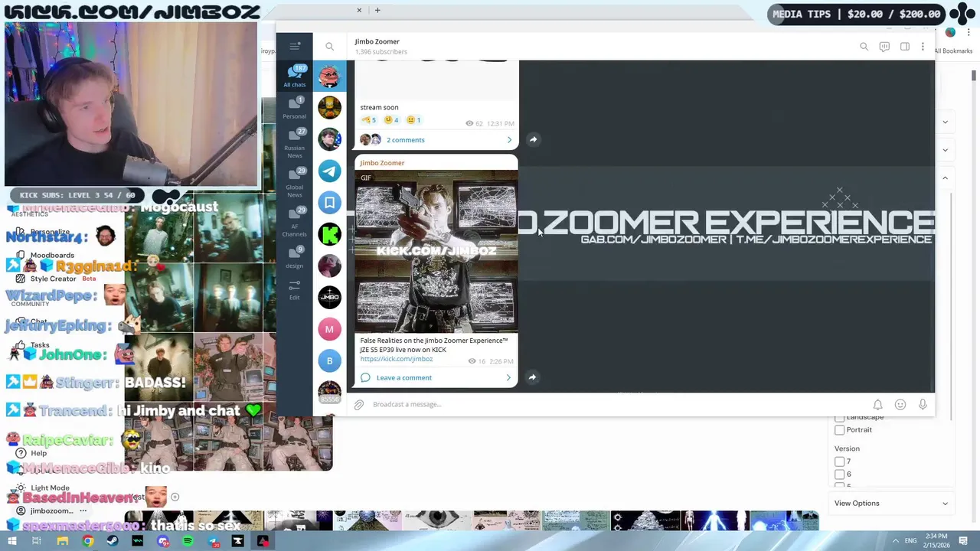Screen dimensions: 980x551
Task: Attach a file with paperclip icon
Action: pos(359,404)
